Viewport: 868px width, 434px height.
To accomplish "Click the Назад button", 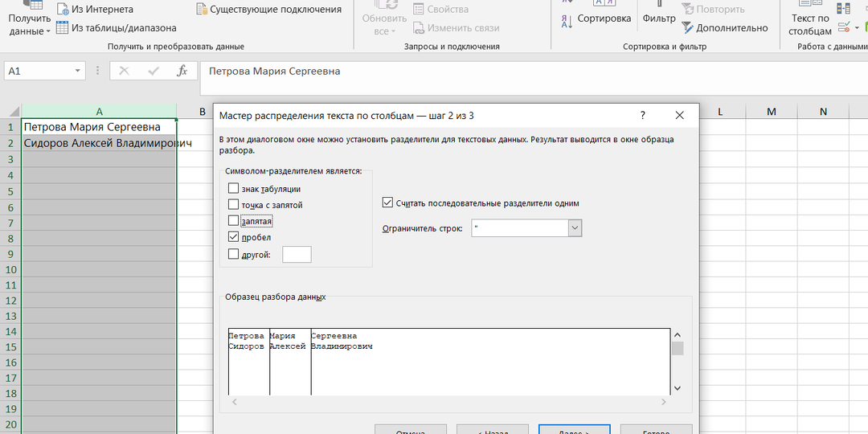I will coord(493,429).
